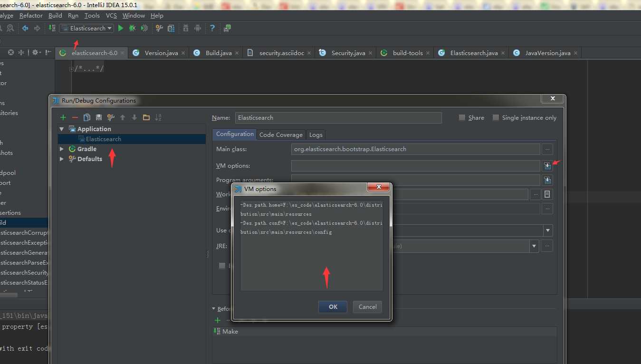Click Cancel in VM options dialog
Image resolution: width=641 pixels, height=364 pixels.
(x=367, y=307)
